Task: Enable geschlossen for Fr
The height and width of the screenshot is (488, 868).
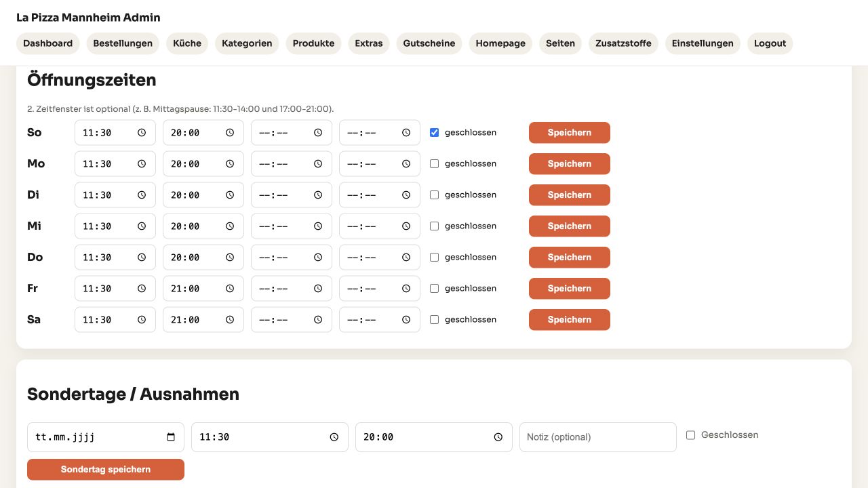Action: click(x=435, y=289)
